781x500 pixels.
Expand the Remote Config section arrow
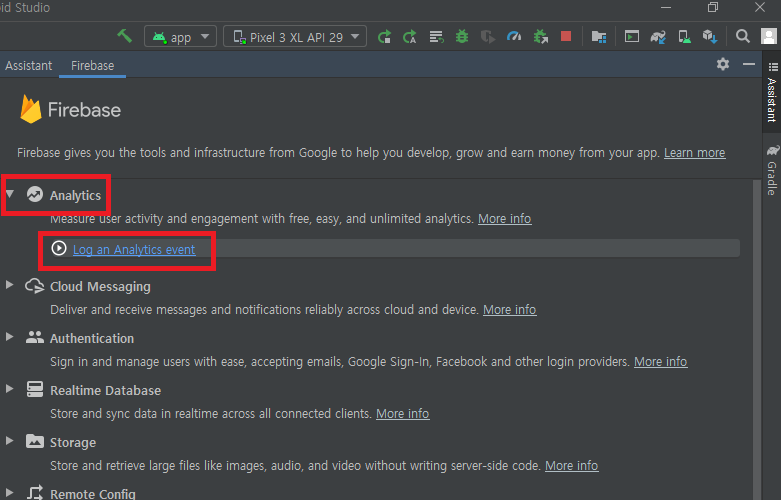9,493
